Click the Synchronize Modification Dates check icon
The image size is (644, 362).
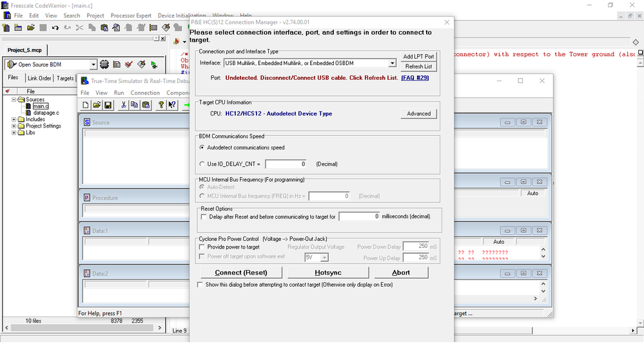(x=129, y=64)
